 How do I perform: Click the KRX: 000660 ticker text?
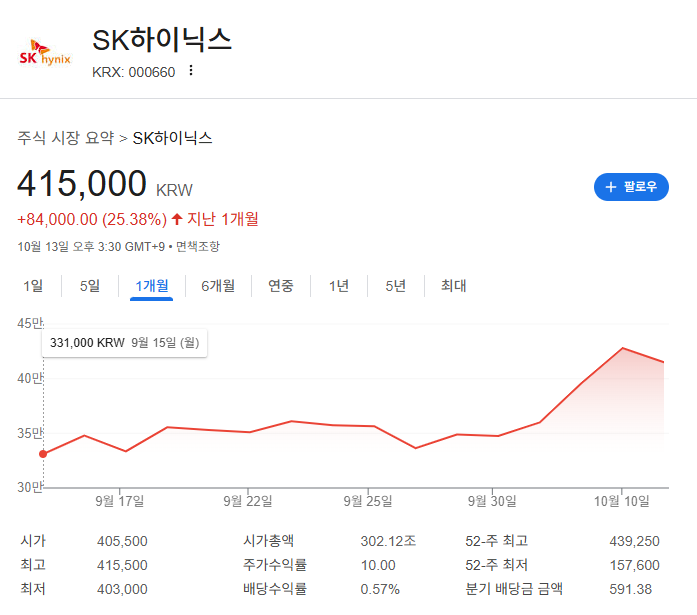(x=133, y=72)
